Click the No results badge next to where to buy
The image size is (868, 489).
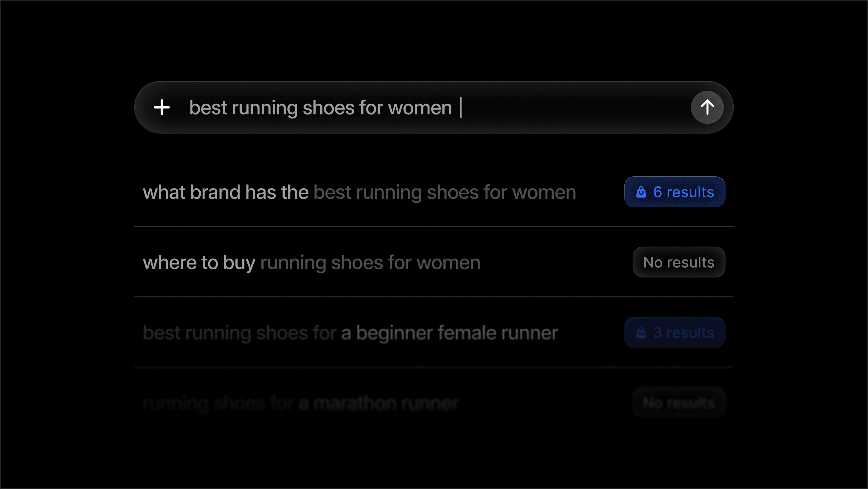point(679,262)
